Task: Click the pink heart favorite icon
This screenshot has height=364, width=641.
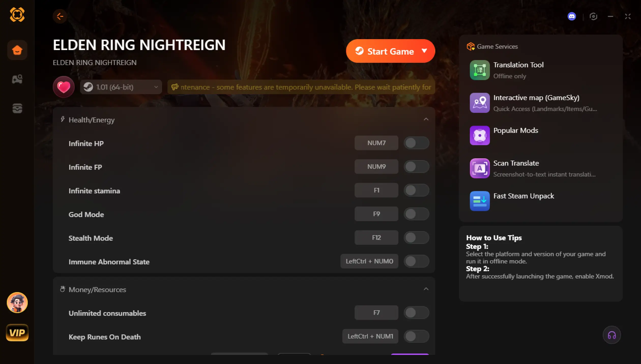Action: pyautogui.click(x=64, y=87)
